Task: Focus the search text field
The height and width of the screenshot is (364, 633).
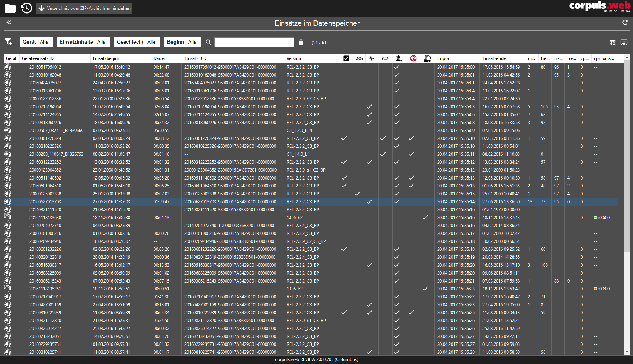Action: point(254,42)
